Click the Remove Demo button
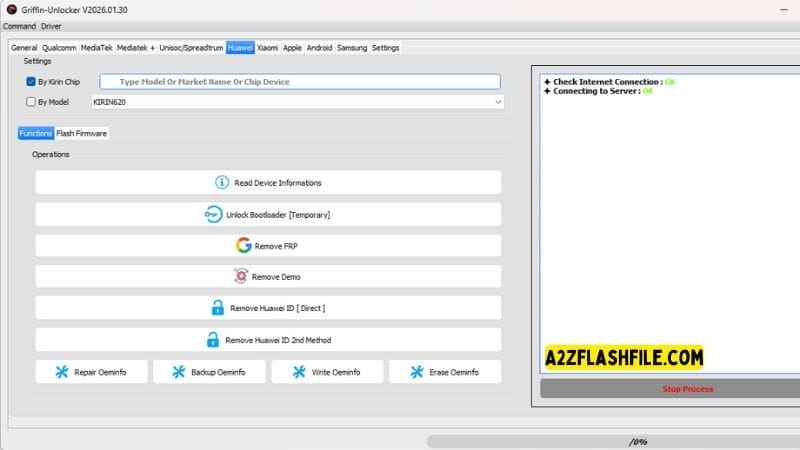 (x=268, y=276)
